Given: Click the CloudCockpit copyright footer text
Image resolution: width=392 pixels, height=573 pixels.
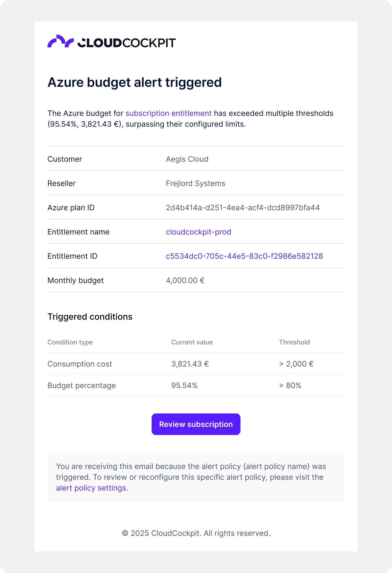Looking at the screenshot, I should coord(196,533).
